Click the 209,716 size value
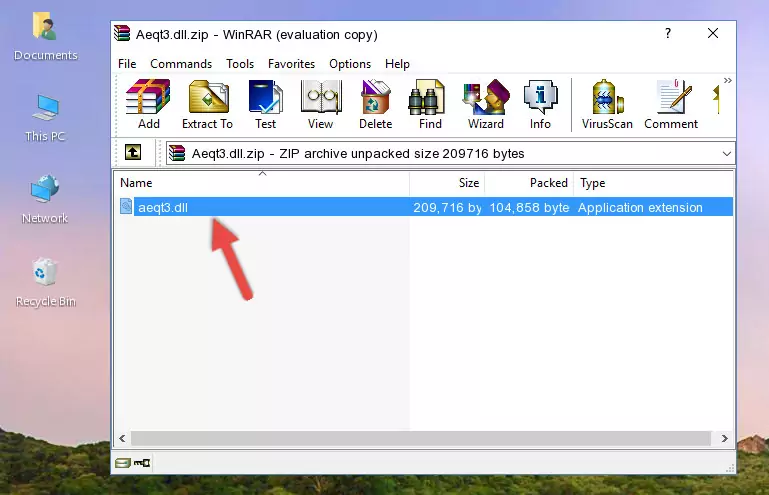The image size is (769, 495). [447, 208]
